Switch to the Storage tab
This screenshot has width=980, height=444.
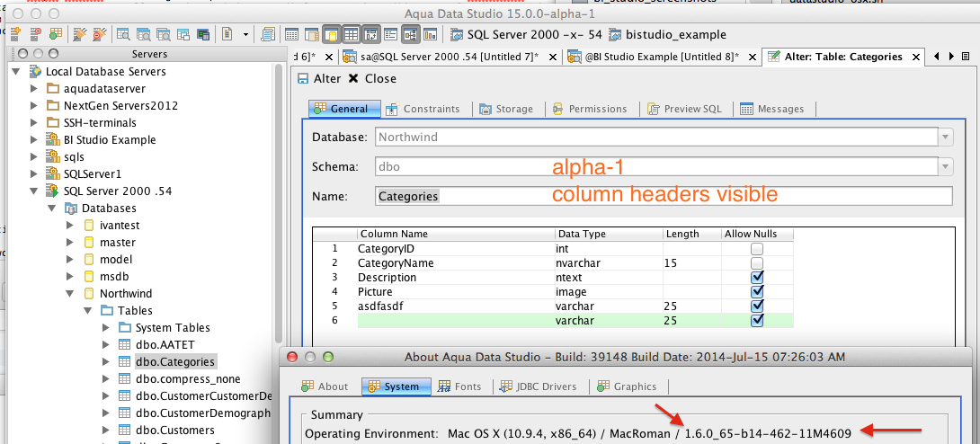pyautogui.click(x=506, y=109)
